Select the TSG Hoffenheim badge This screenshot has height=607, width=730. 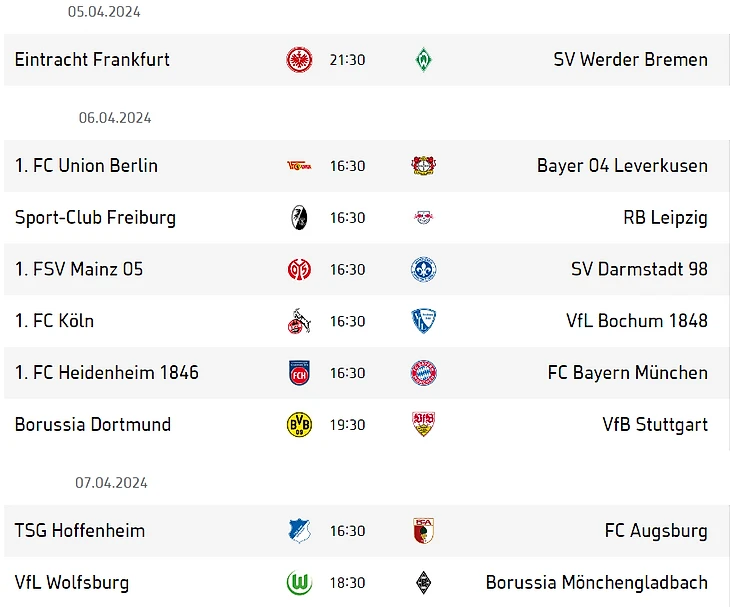click(x=299, y=531)
